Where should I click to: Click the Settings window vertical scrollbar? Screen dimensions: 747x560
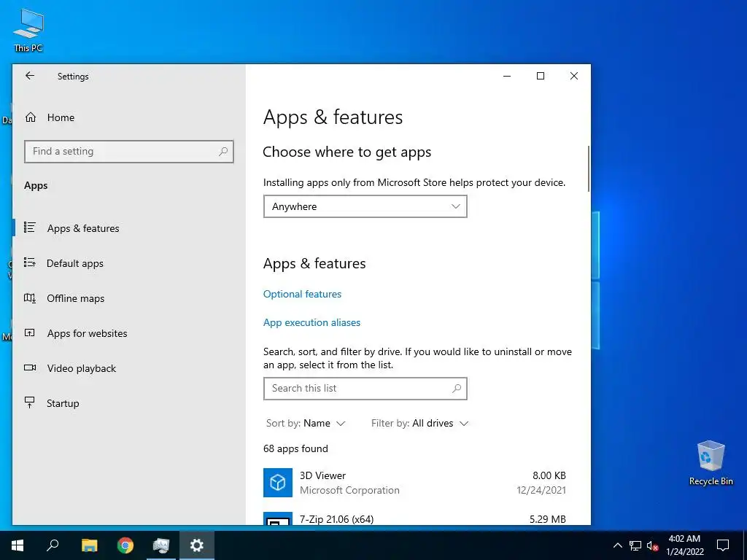pyautogui.click(x=589, y=169)
